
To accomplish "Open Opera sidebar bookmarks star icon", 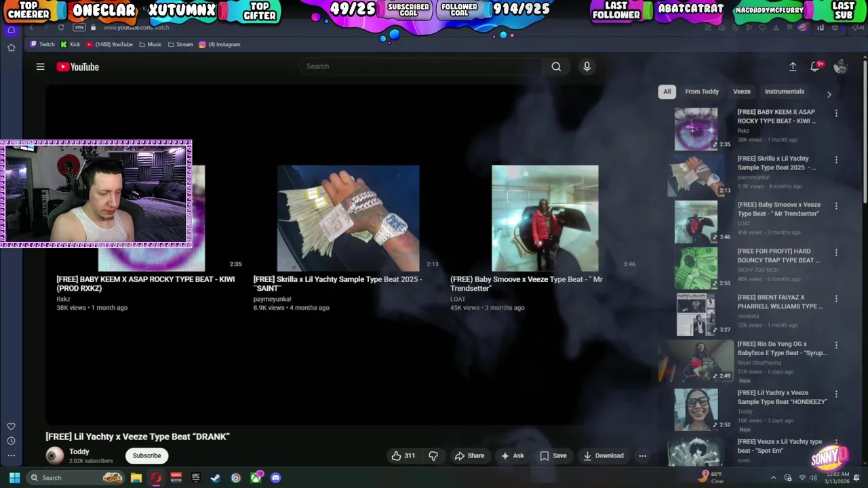I will (x=11, y=47).
